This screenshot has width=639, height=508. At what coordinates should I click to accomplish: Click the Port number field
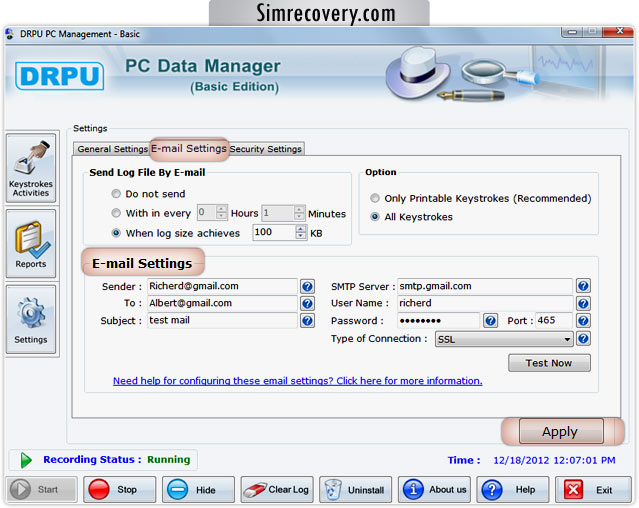[x=554, y=321]
